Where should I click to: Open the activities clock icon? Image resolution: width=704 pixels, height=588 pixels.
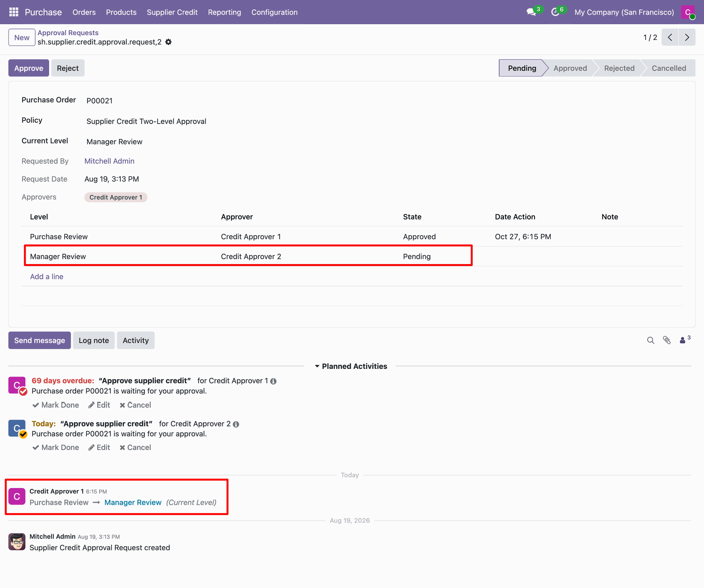pos(555,12)
